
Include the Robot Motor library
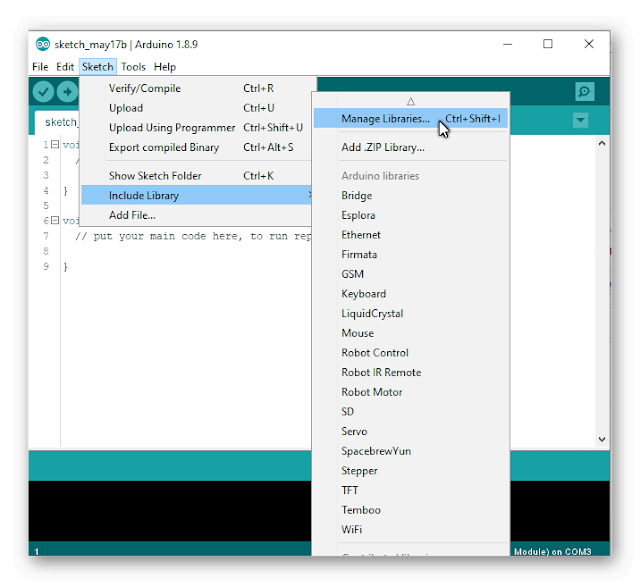pos(410,391)
